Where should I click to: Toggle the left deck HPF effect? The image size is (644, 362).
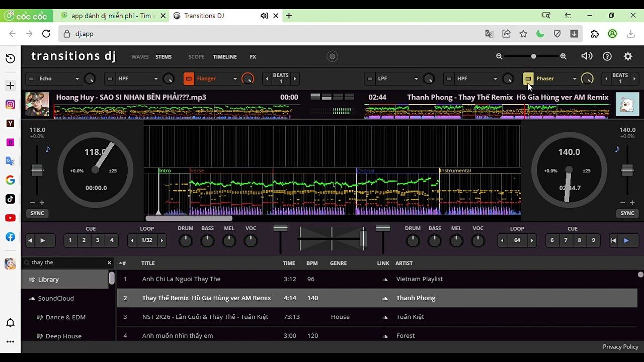pos(110,78)
